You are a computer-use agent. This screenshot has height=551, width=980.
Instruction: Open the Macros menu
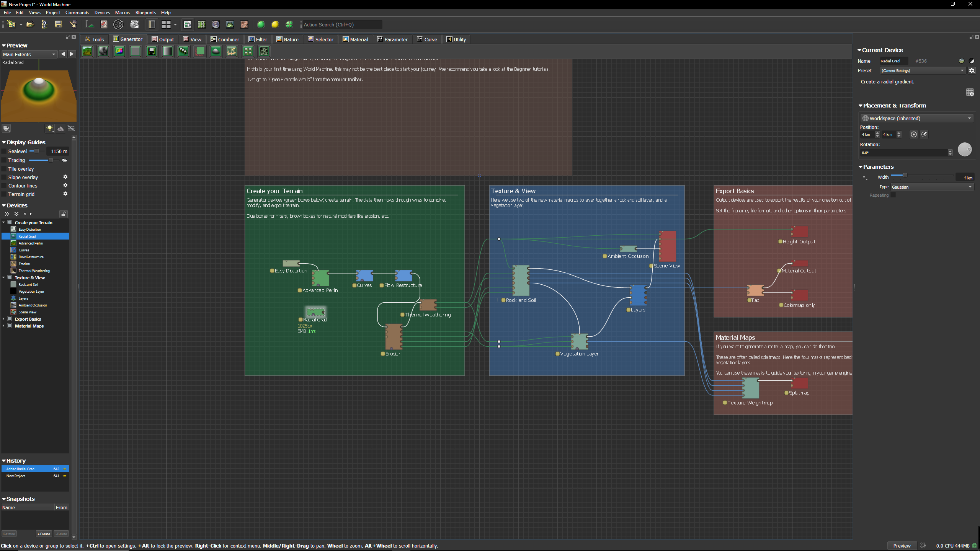pyautogui.click(x=122, y=13)
